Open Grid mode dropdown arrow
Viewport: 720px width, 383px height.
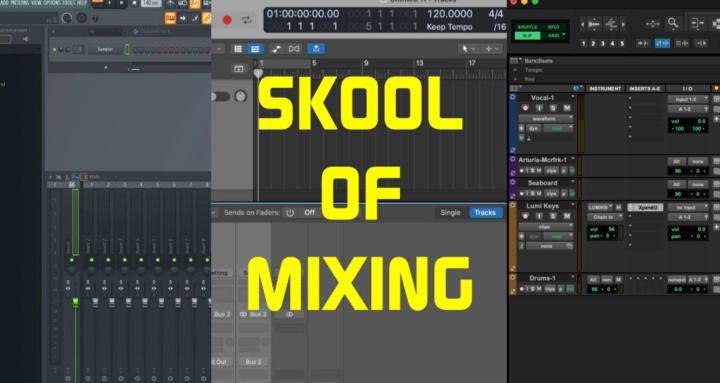564,35
